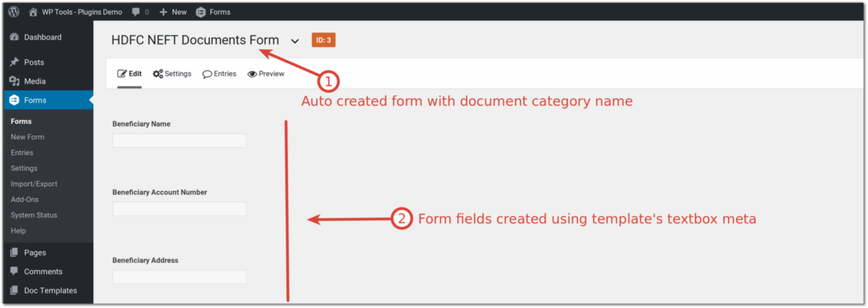Click the Pages icon in sidebar
The image size is (868, 308).
(x=14, y=252)
